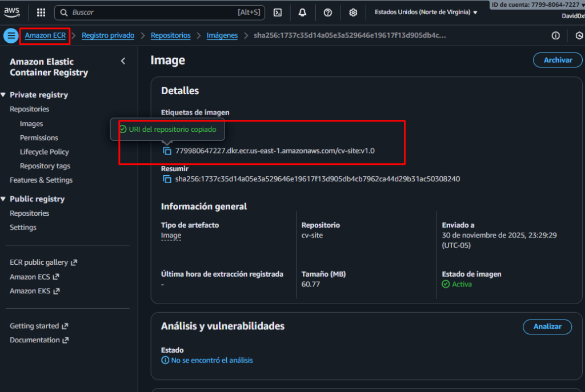
Task: Collapse the Private registry section
Action: pyautogui.click(x=4, y=95)
